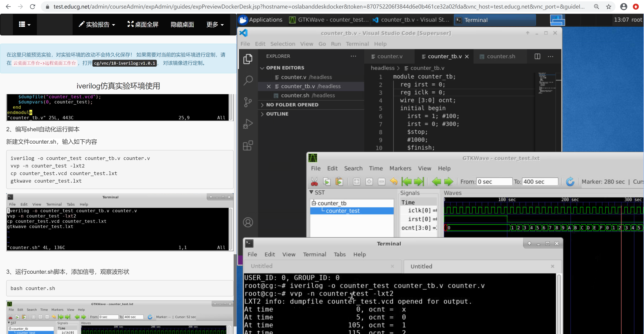Open the list menu dropdown in the dark toolbar
Viewport: 644px width, 334px height.
(24, 24)
